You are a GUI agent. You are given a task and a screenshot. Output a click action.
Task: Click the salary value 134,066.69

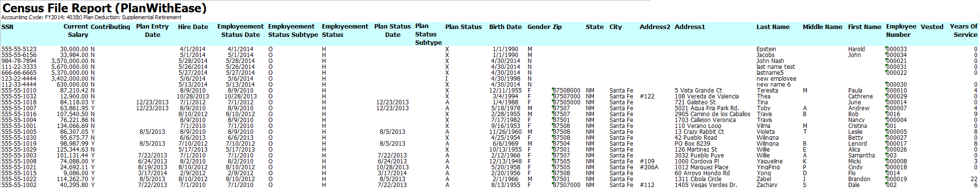(x=73, y=126)
